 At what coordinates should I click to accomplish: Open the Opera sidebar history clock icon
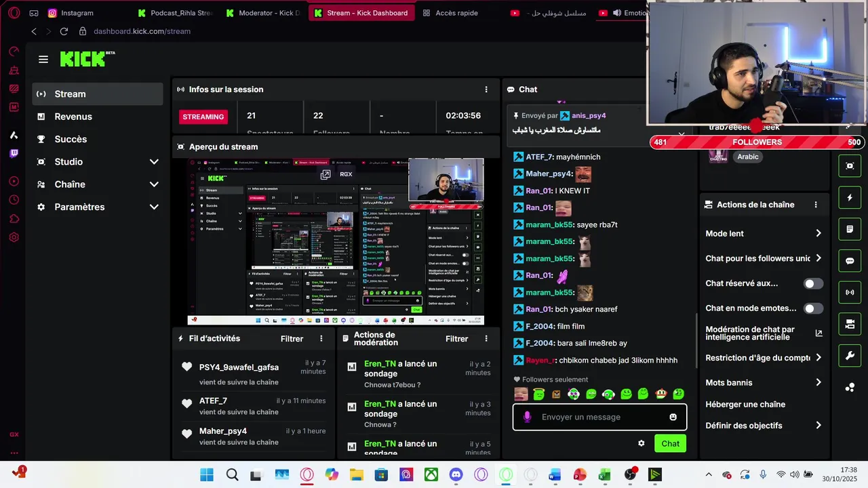14,200
